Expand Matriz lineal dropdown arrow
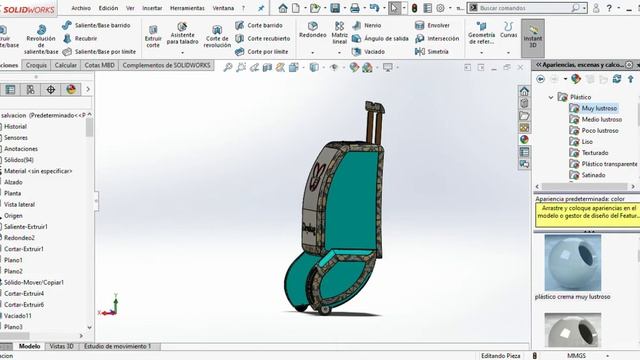The image size is (640, 360). 339,53
